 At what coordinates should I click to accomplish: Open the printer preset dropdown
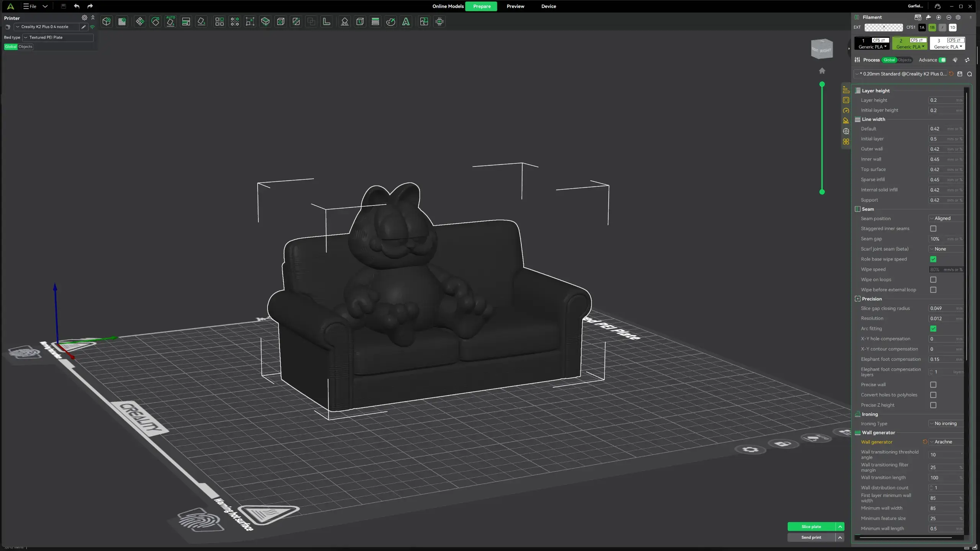[47, 27]
